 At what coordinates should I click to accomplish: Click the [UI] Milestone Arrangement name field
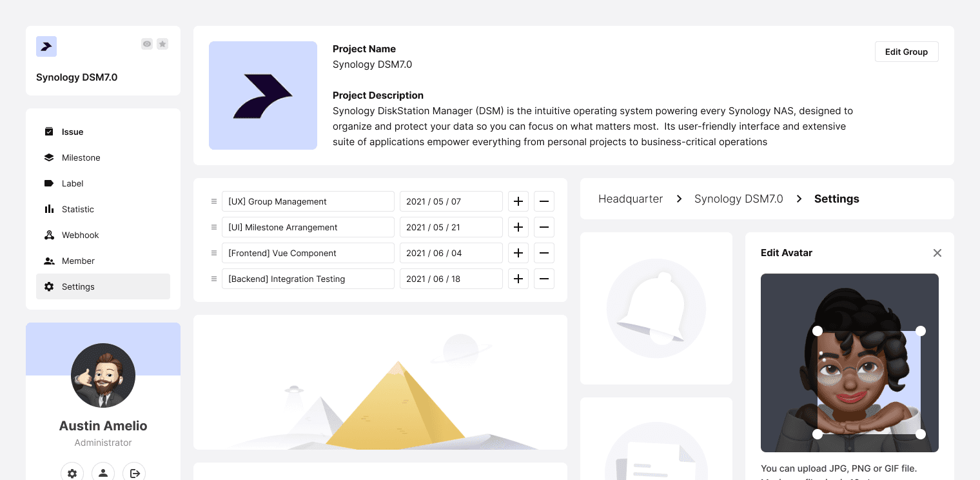click(308, 227)
